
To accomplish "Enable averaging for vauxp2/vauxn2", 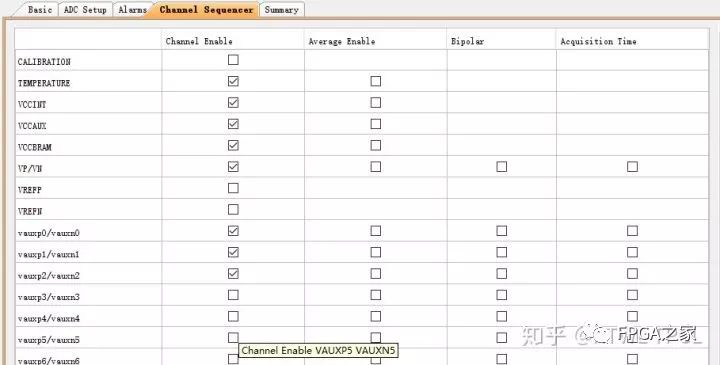I will (376, 274).
